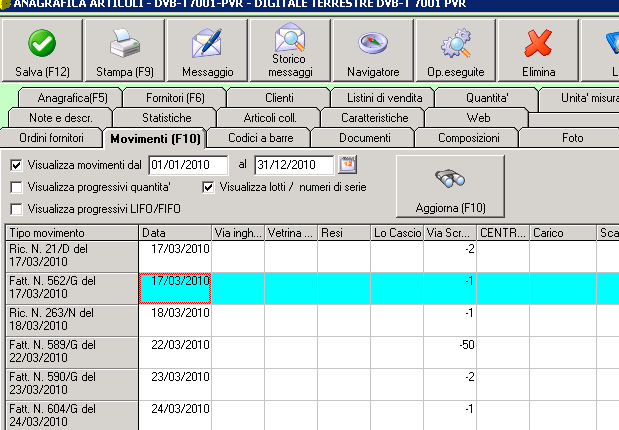
Task: Launch the Navigatore compass button
Action: point(373,50)
